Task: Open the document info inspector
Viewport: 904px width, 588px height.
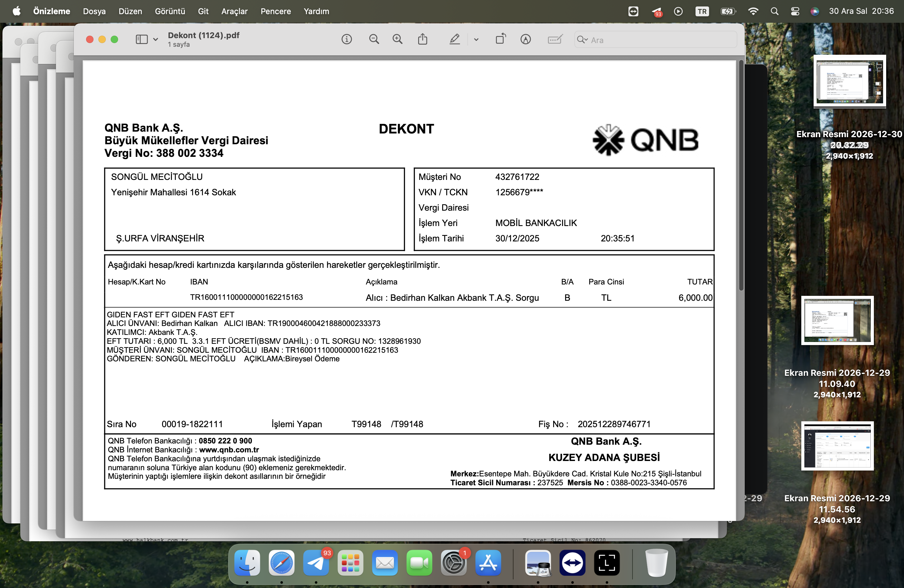Action: click(x=347, y=39)
